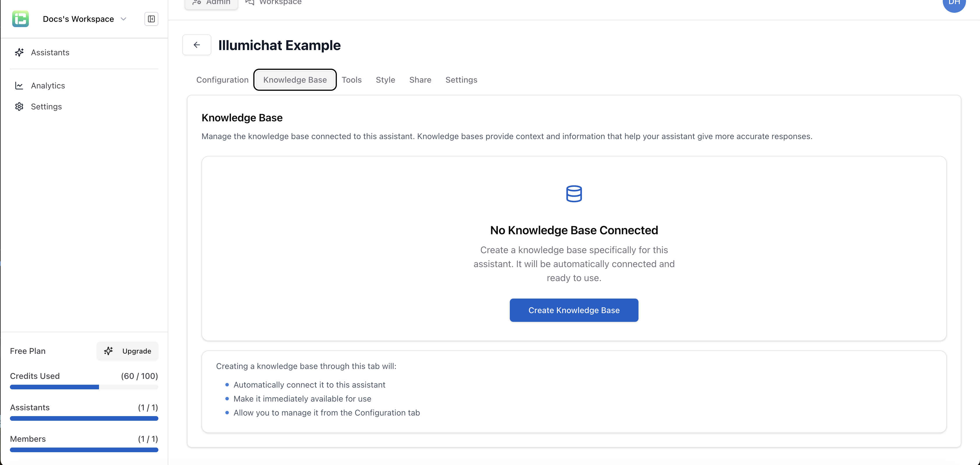Screen dimensions: 980x465
Task: Open the assistant Settings tab
Action: [461, 80]
